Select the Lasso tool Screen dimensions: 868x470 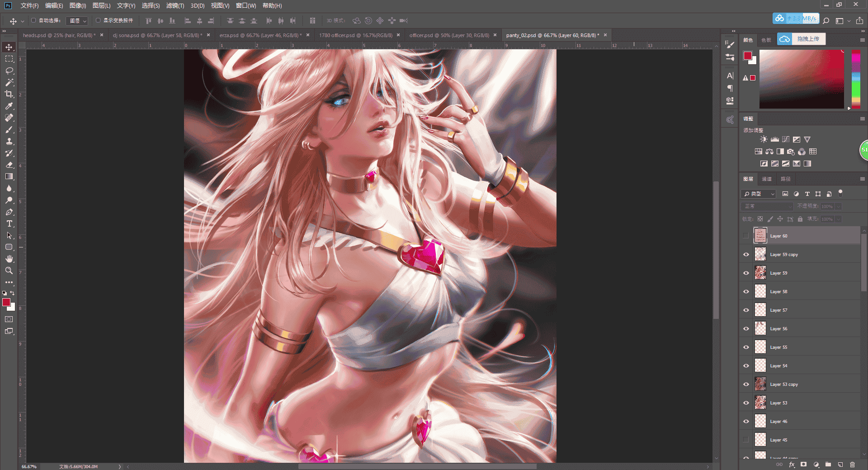[x=9, y=71]
